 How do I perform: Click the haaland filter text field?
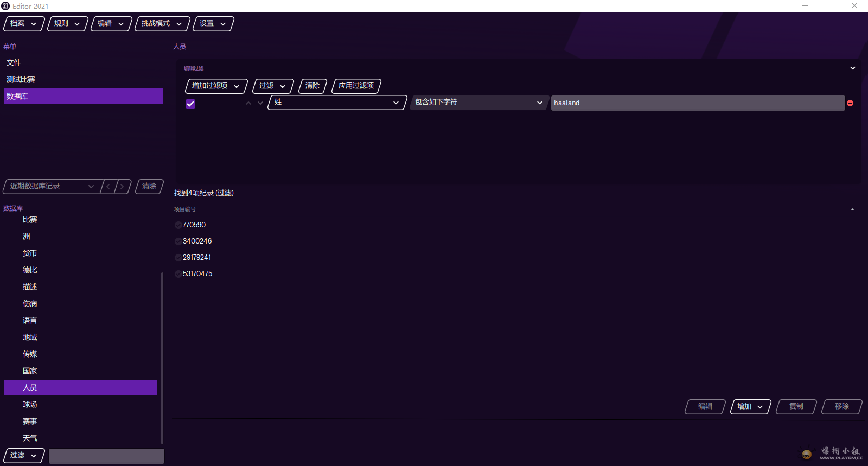pyautogui.click(x=697, y=103)
